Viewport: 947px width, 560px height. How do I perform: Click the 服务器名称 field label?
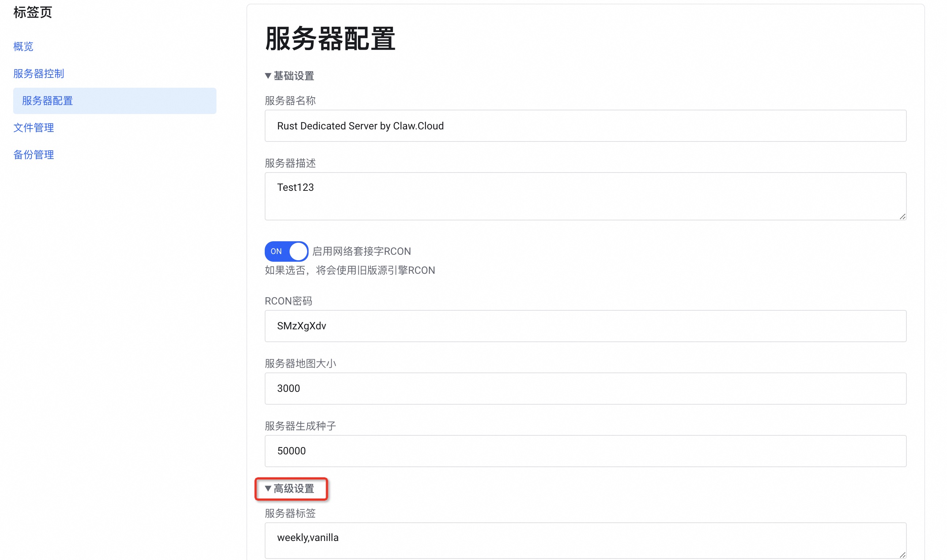point(290,101)
